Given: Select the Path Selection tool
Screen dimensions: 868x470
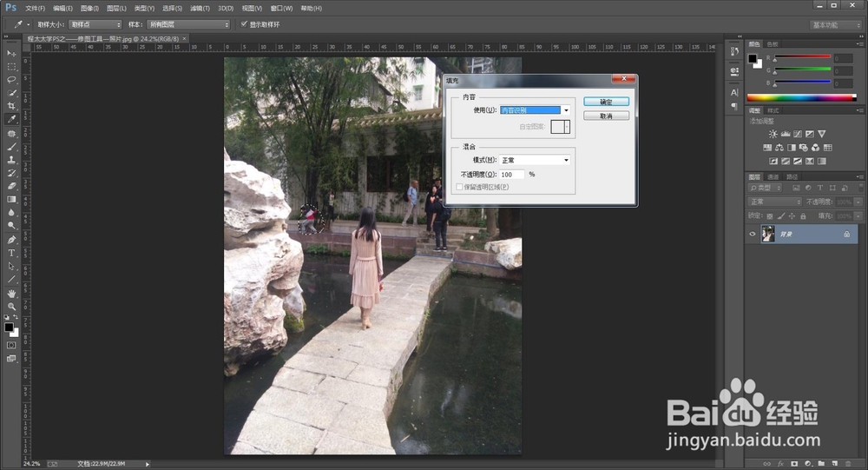Looking at the screenshot, I should coord(11,267).
